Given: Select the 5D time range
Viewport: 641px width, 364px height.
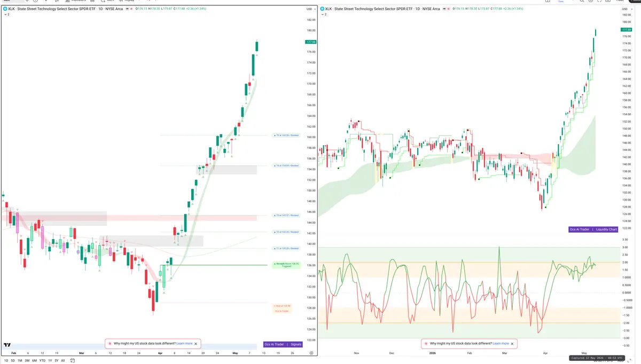Looking at the screenshot, I should (13, 361).
